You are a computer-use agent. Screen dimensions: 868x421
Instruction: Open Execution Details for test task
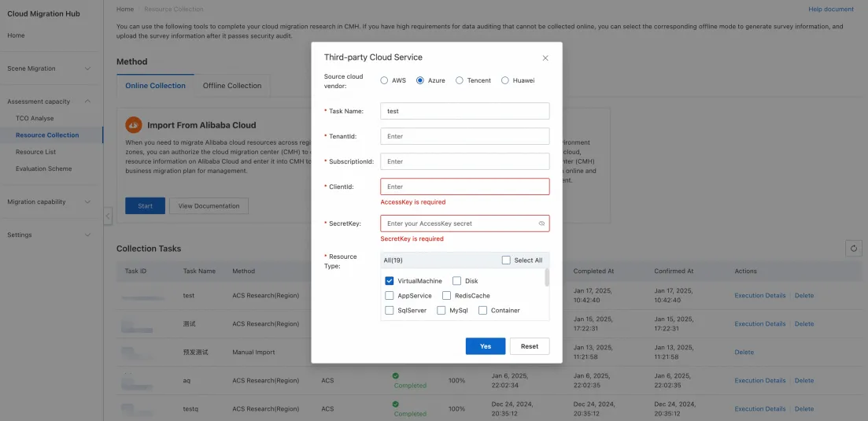coord(760,295)
